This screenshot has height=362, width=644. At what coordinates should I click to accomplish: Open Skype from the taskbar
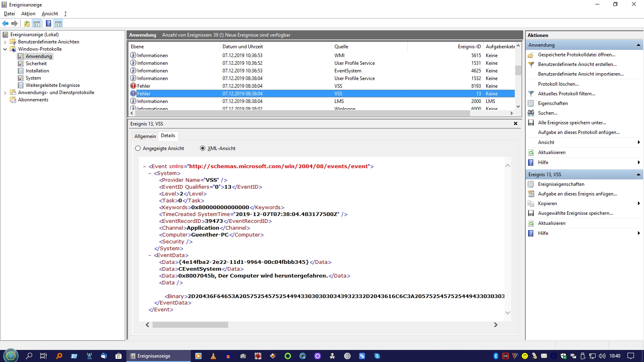[x=377, y=356]
